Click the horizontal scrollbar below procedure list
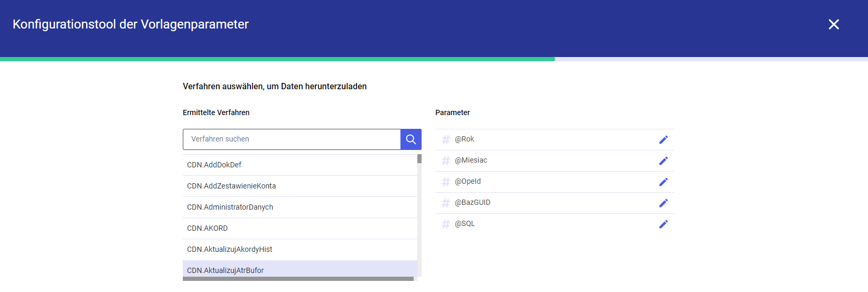The image size is (868, 292). 298,279
